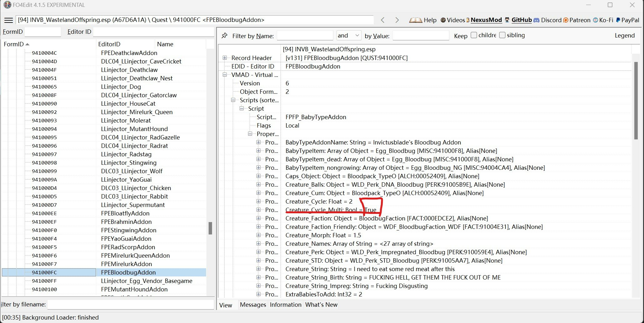Click the forward navigation arrow
Screen dimensions: 644x323
pyautogui.click(x=397, y=20)
